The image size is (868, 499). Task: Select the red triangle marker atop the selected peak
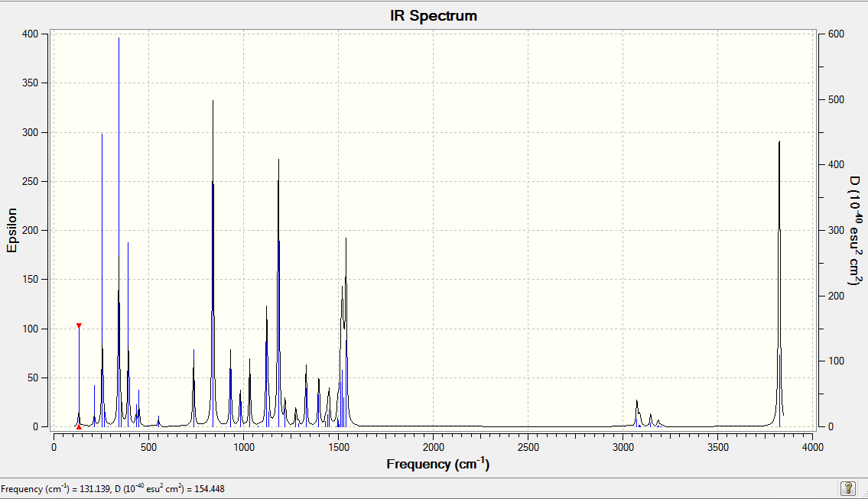pyautogui.click(x=80, y=326)
